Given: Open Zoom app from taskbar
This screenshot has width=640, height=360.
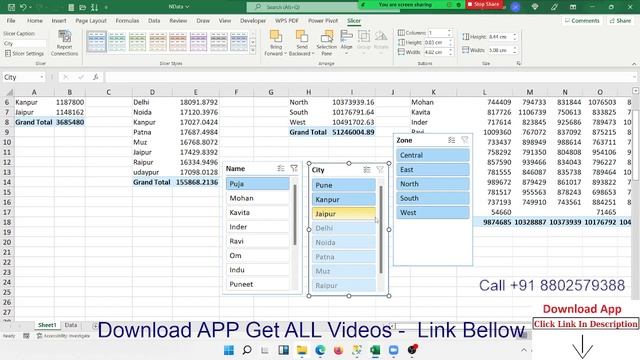Looking at the screenshot, I should pos(393,350).
